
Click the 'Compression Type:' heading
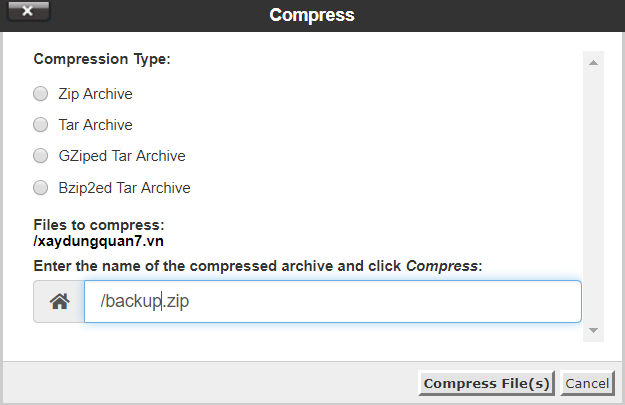click(102, 59)
